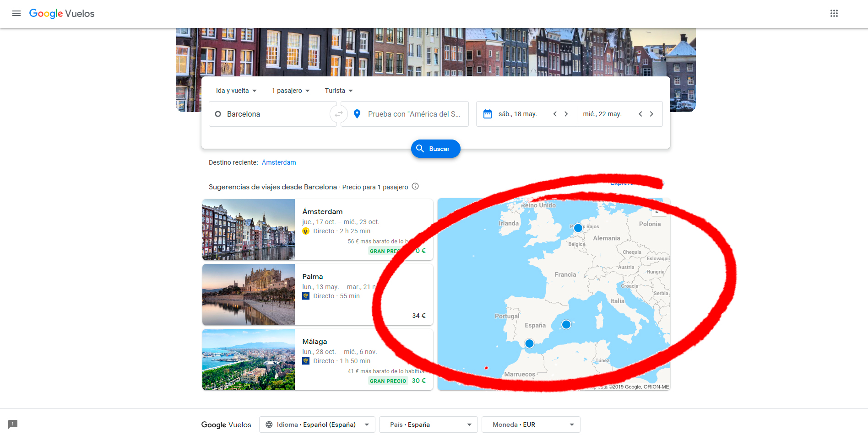Click the Amsterdam map marker
This screenshot has width=868, height=435.
coord(578,228)
